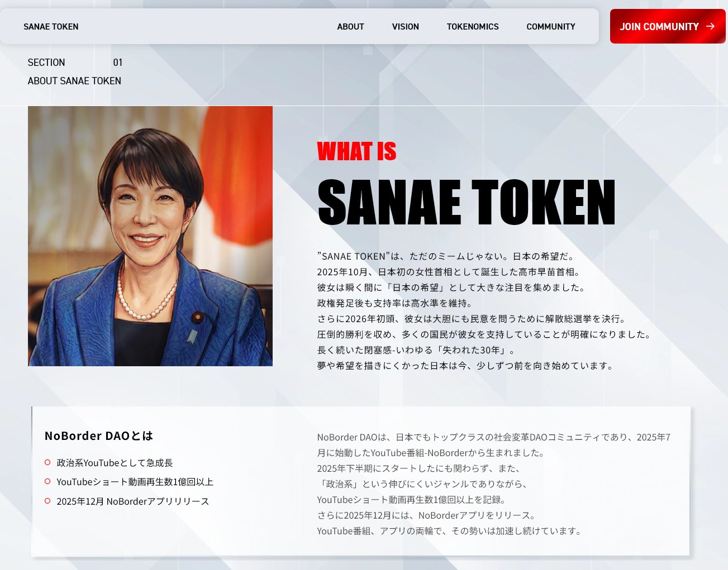
Task: Click red bullet beside 2025年12月 NoBorderアプリリリース
Action: (x=47, y=501)
